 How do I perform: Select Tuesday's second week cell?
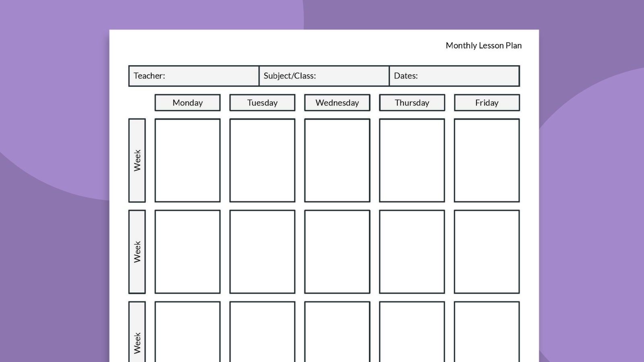click(262, 251)
